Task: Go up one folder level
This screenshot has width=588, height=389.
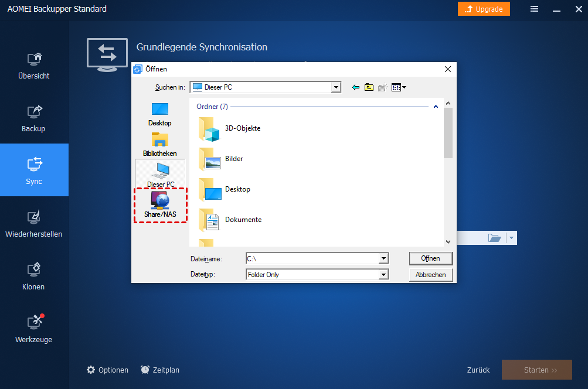Action: point(369,87)
